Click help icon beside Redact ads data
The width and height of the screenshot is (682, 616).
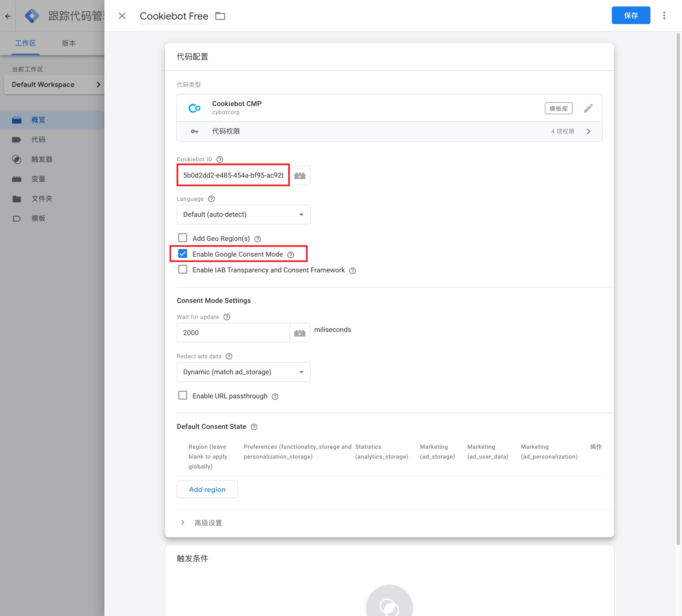point(229,356)
